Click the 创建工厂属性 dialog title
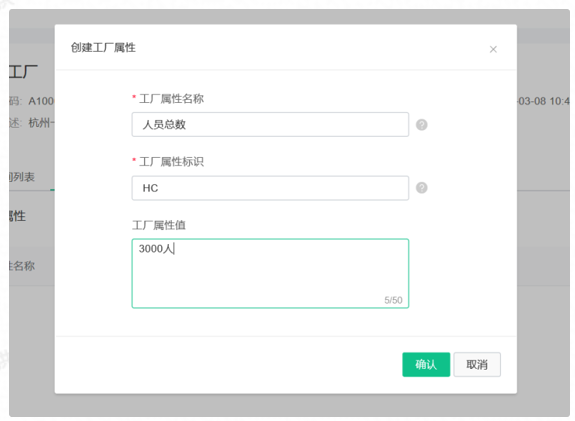575x421 pixels. point(103,48)
